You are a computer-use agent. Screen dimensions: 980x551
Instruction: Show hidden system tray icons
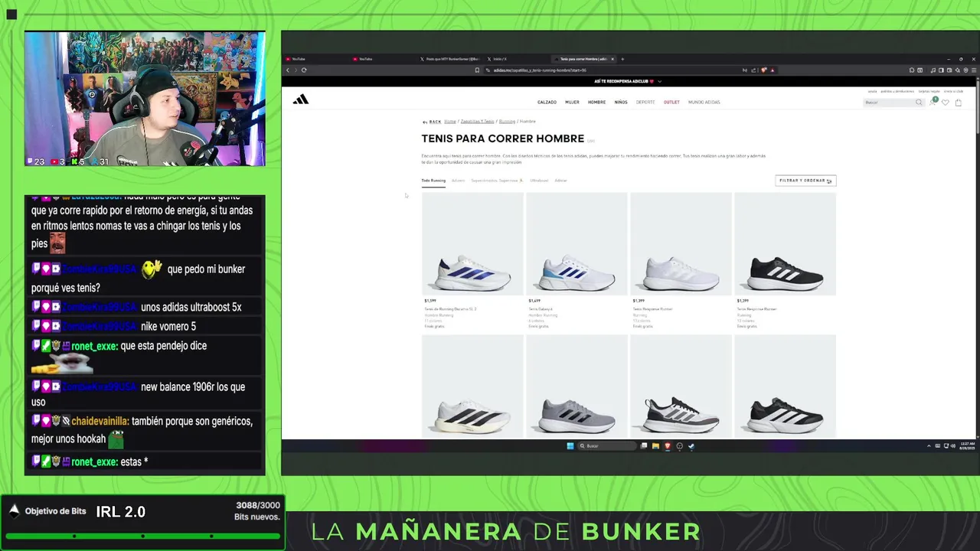[x=929, y=446]
